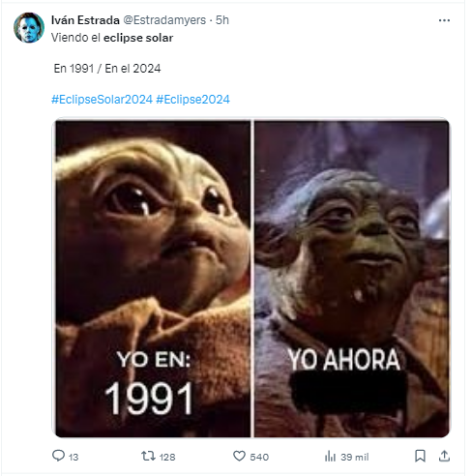Open the 1991 baby Yoda image half
Image resolution: width=471 pixels, height=476 pixels.
tap(153, 279)
